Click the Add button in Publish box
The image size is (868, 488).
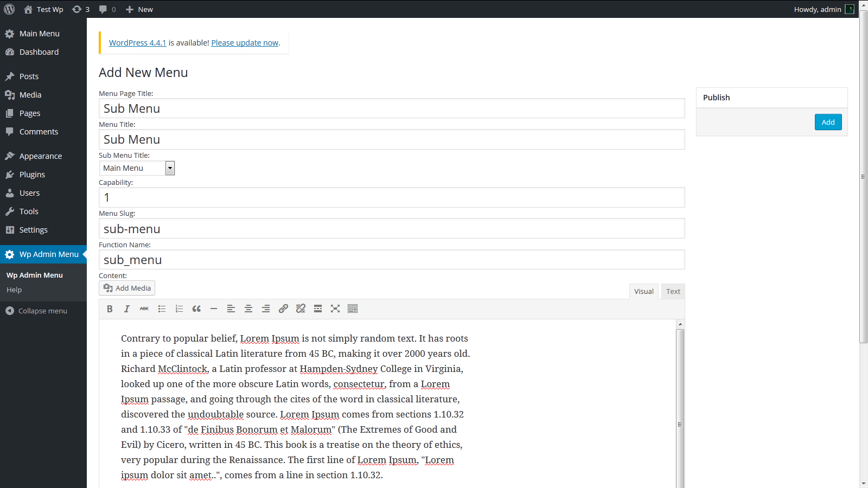pos(828,122)
